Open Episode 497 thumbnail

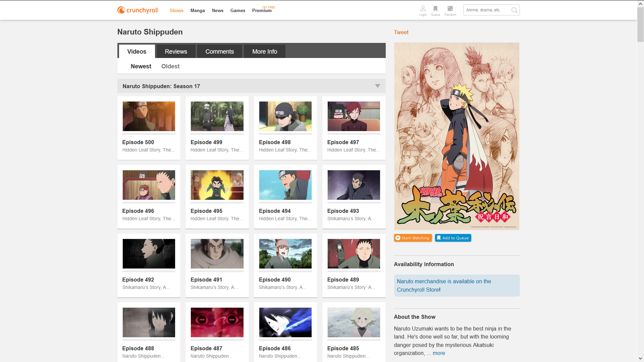(354, 116)
